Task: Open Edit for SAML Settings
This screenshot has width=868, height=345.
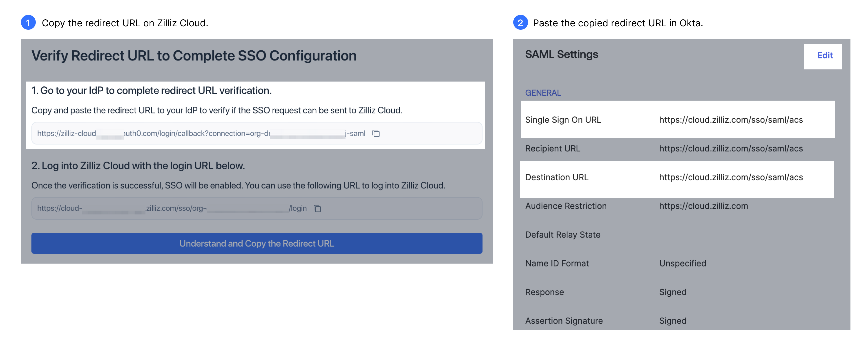Action: point(825,55)
